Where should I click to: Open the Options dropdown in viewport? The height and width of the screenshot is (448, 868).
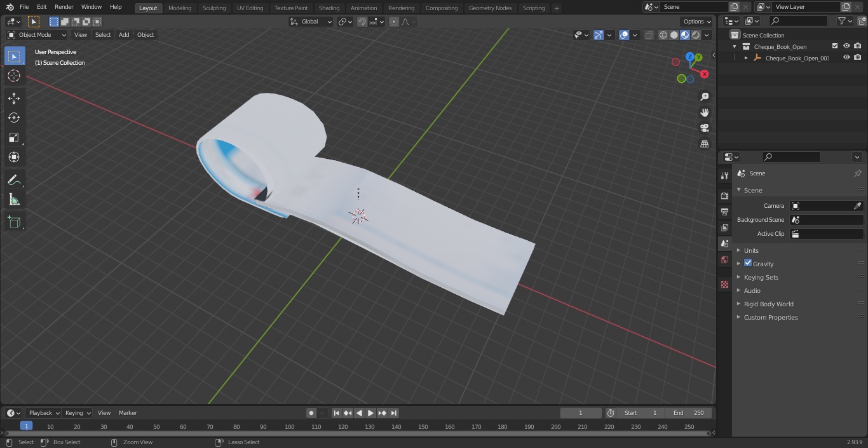pyautogui.click(x=697, y=22)
